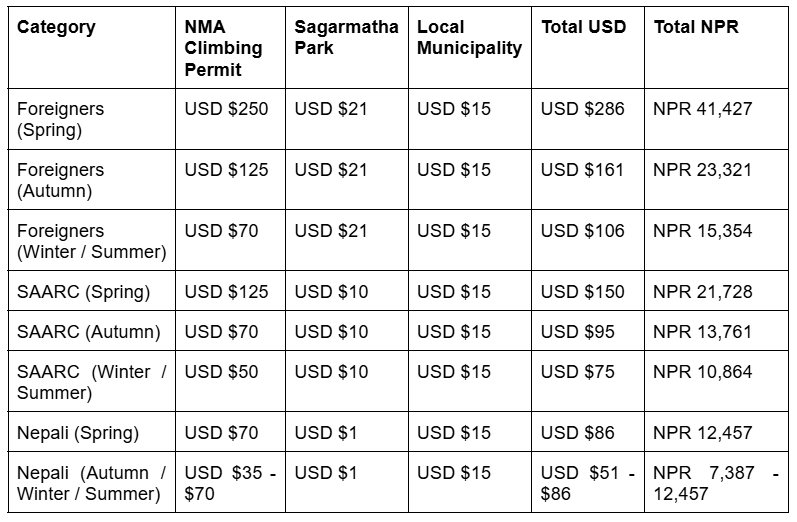Click the "Category" column header
The image size is (797, 522).
click(x=56, y=27)
